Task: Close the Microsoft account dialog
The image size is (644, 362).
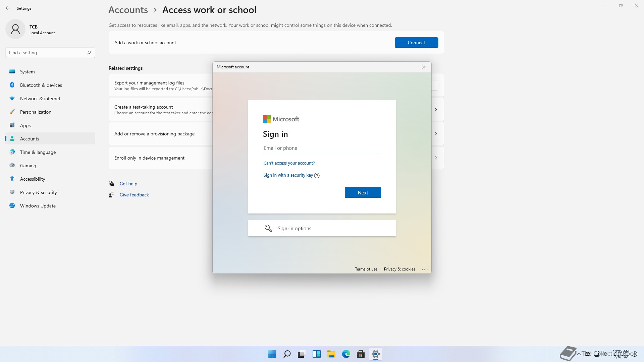Action: (424, 67)
